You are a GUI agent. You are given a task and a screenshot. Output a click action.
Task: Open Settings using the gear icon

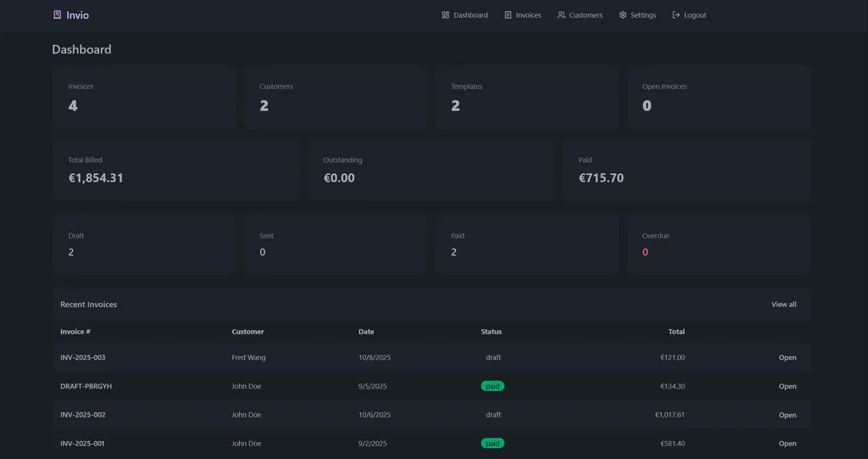coord(622,15)
